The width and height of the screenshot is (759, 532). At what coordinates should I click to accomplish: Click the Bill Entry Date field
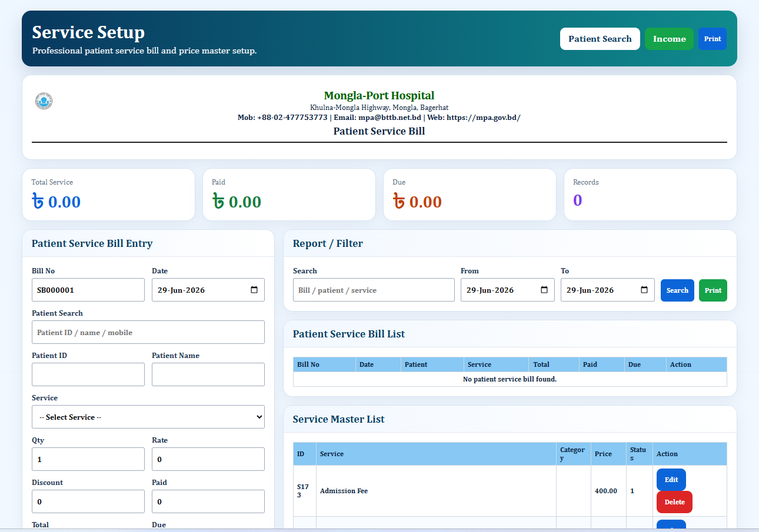208,290
